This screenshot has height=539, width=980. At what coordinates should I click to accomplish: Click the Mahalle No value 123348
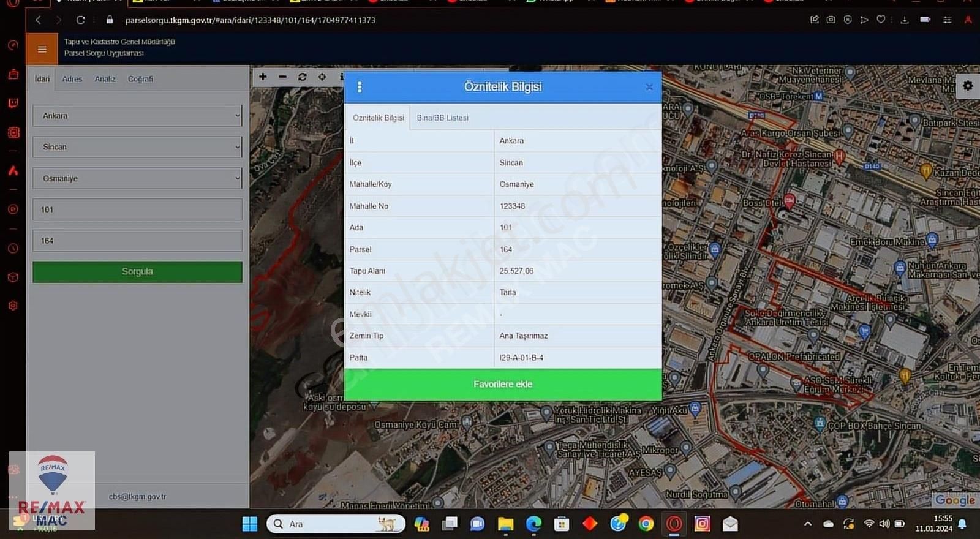coord(512,206)
